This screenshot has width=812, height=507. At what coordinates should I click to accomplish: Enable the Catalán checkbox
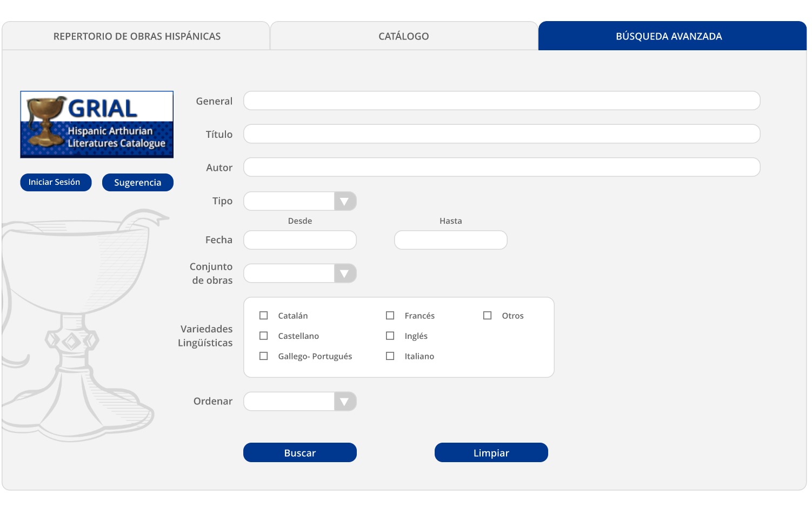pyautogui.click(x=264, y=316)
